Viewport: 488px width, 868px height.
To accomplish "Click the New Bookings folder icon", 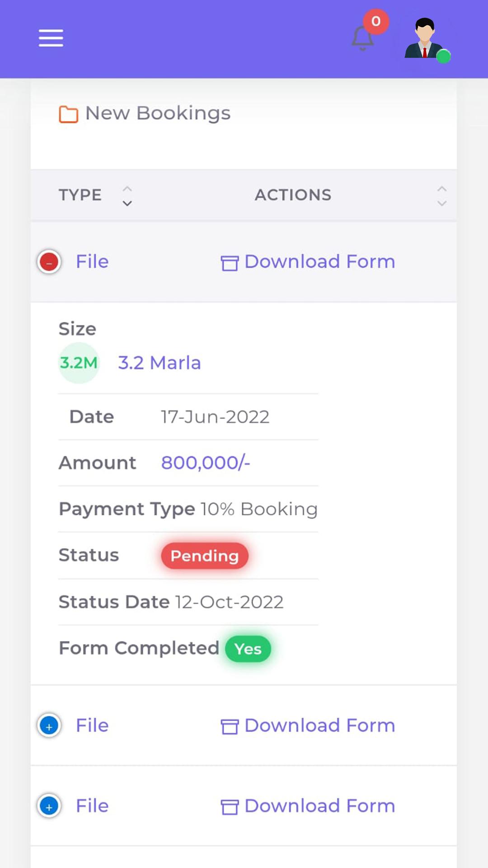I will [x=68, y=114].
